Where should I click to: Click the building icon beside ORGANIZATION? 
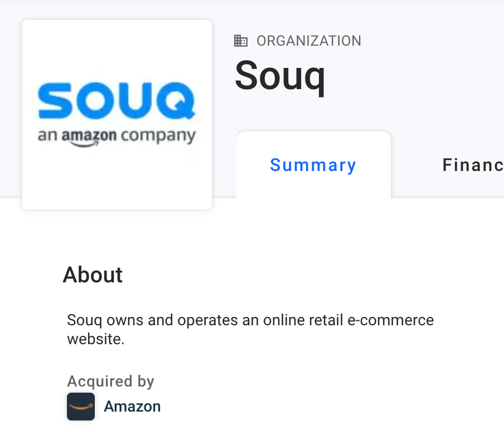point(241,41)
